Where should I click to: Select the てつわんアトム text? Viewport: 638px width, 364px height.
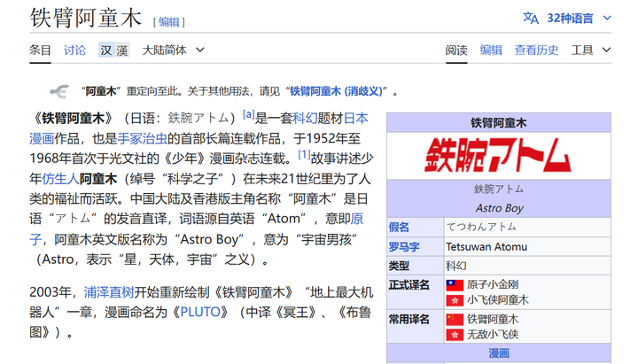pyautogui.click(x=481, y=227)
